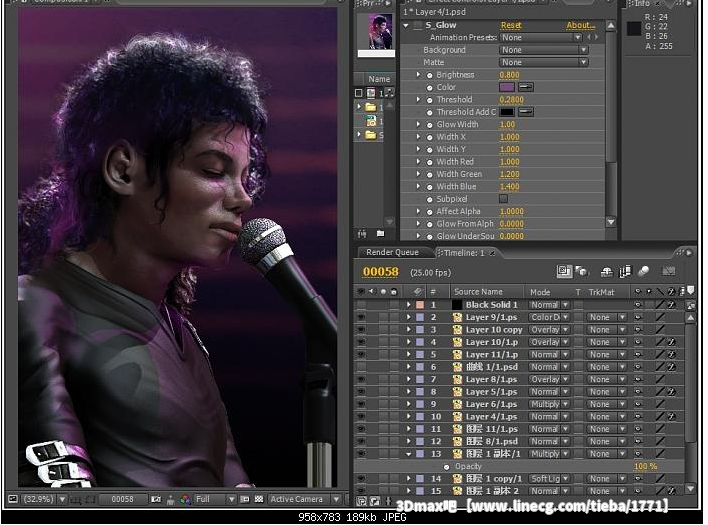This screenshot has width=708, height=525.
Task: Click the new folder icon in Project panel
Action: [x=380, y=233]
